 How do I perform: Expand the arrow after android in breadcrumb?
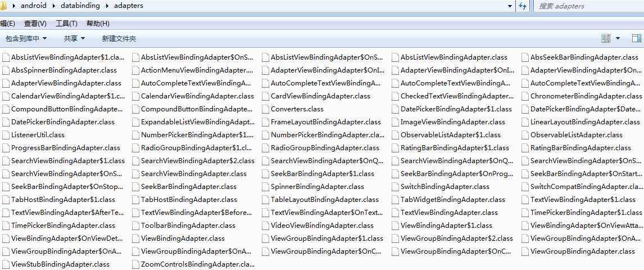pos(53,6)
